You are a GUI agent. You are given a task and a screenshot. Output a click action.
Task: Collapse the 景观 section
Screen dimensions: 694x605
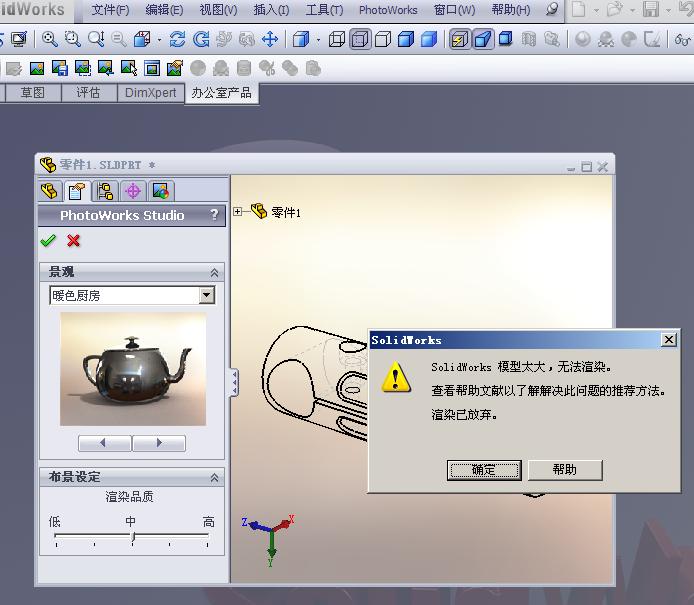214,273
